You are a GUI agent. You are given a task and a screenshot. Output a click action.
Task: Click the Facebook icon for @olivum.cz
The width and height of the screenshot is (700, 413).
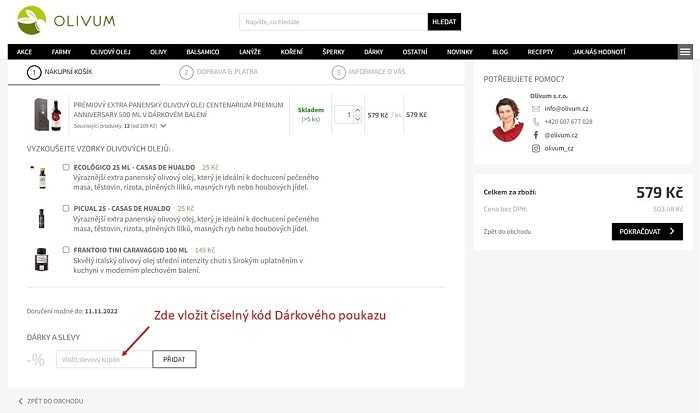point(536,135)
